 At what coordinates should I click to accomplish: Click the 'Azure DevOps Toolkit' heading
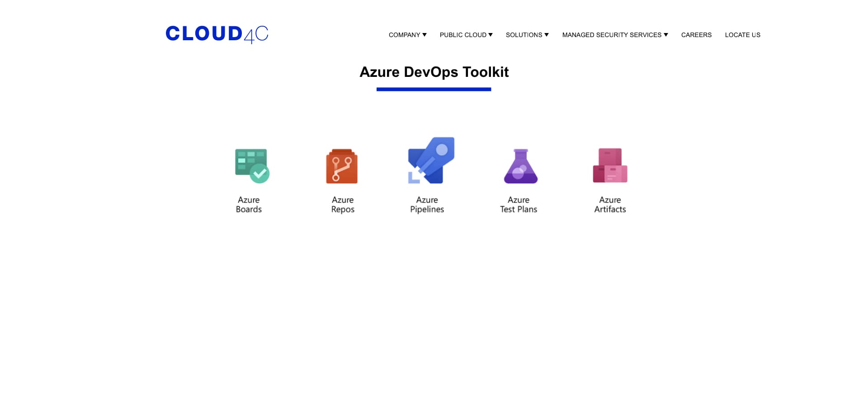pos(434,72)
